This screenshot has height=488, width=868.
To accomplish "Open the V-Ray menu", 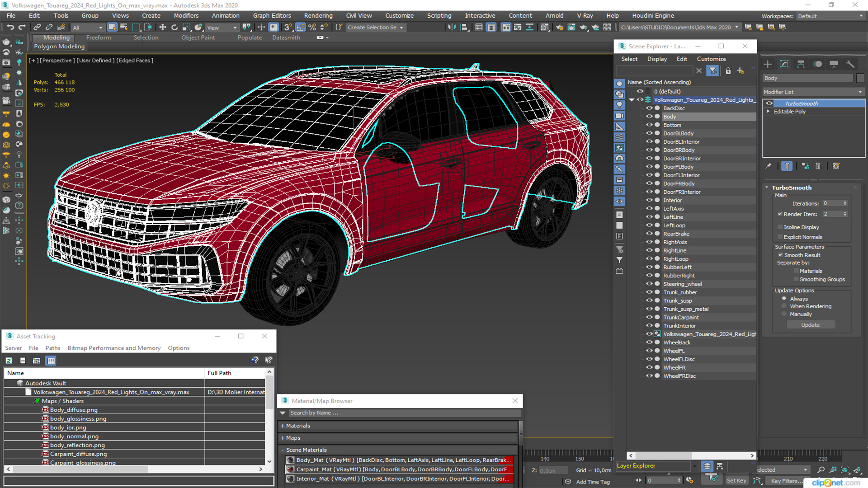I will tap(585, 15).
